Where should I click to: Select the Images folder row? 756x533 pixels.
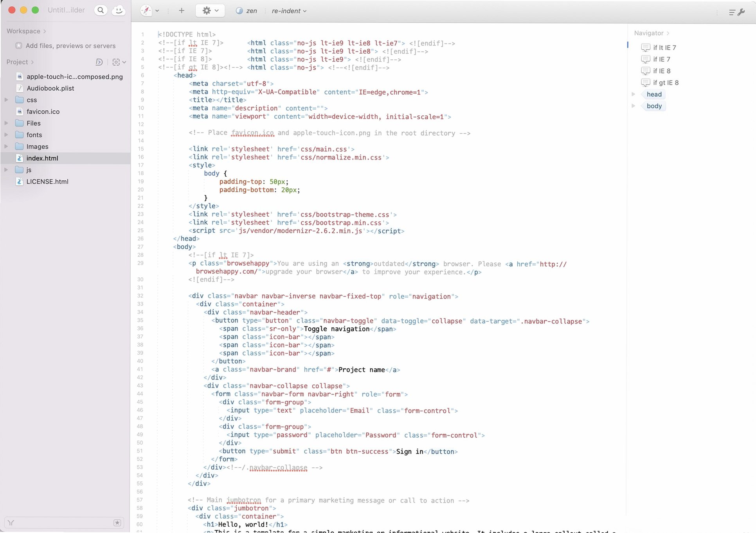[x=65, y=147]
